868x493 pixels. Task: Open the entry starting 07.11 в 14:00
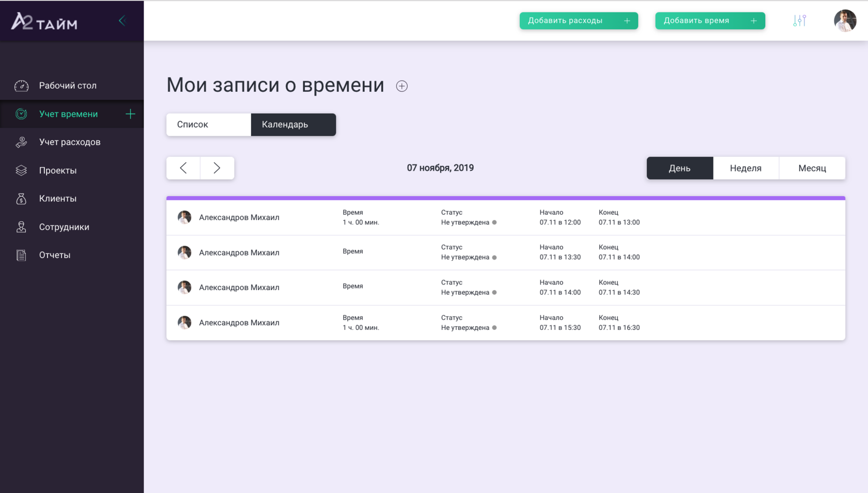506,288
